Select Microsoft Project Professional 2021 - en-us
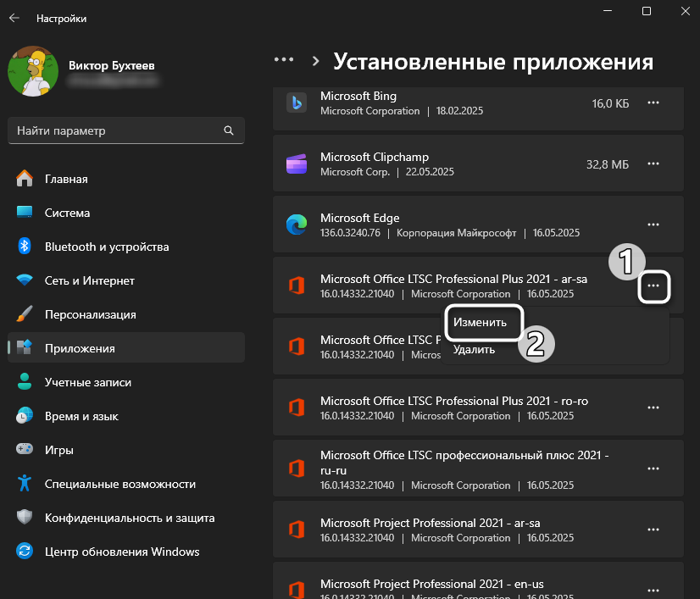Screen dimensions: 700x599 click(x=432, y=584)
